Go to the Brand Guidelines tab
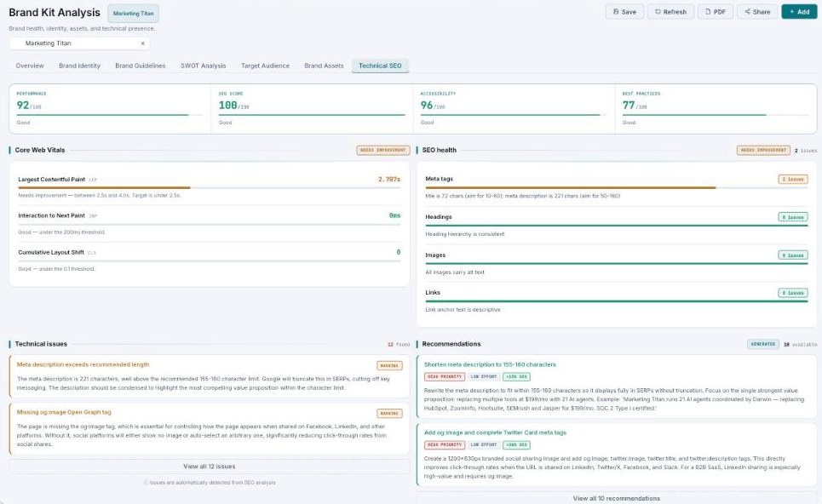 coord(141,66)
